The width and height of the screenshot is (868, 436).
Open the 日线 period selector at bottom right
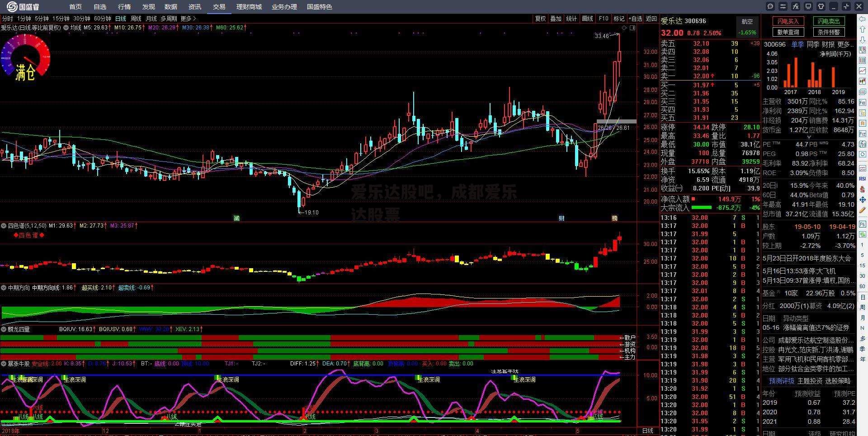(x=647, y=431)
